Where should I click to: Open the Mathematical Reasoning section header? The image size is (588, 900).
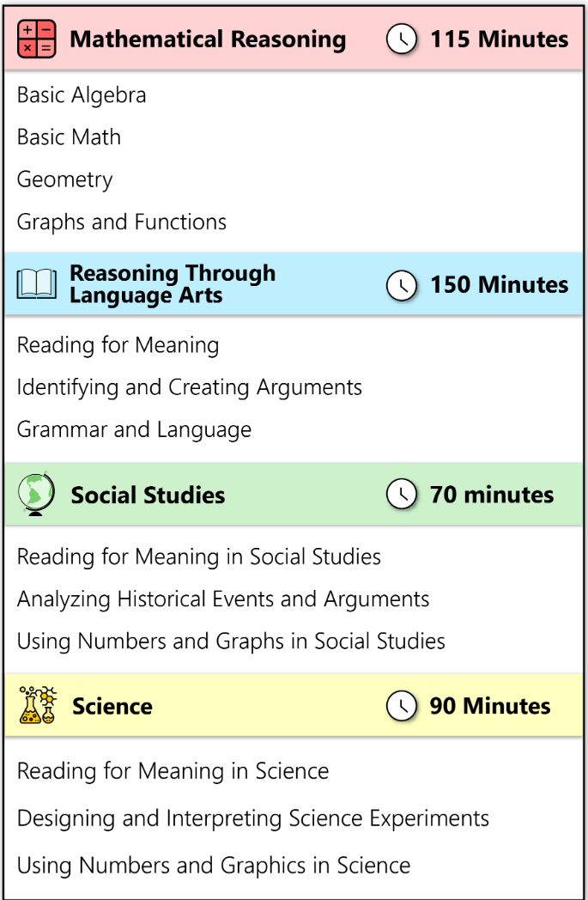point(294,39)
